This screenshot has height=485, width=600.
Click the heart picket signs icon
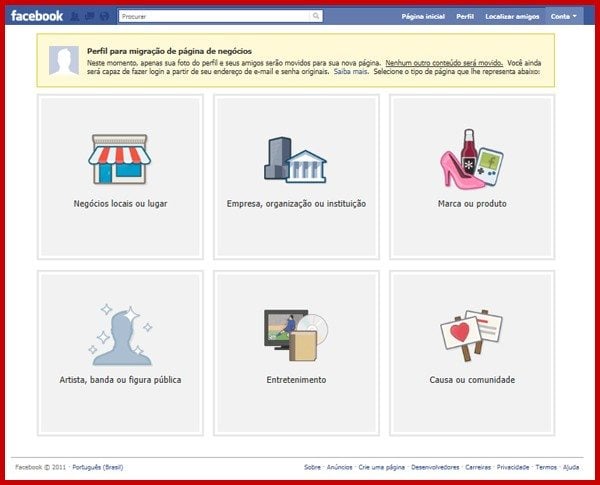pyautogui.click(x=471, y=335)
